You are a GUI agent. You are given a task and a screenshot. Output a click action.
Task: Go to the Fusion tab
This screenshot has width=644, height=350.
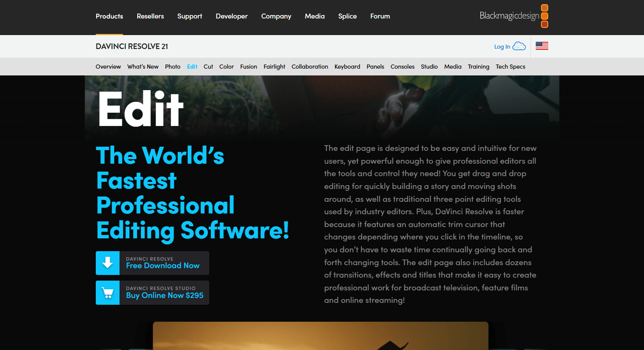click(248, 66)
